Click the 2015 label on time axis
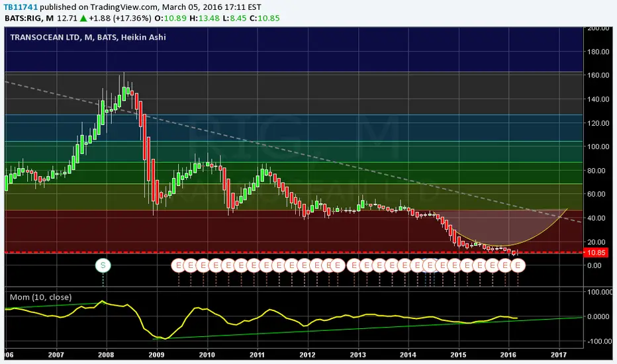This screenshot has height=364, width=617. (x=458, y=355)
